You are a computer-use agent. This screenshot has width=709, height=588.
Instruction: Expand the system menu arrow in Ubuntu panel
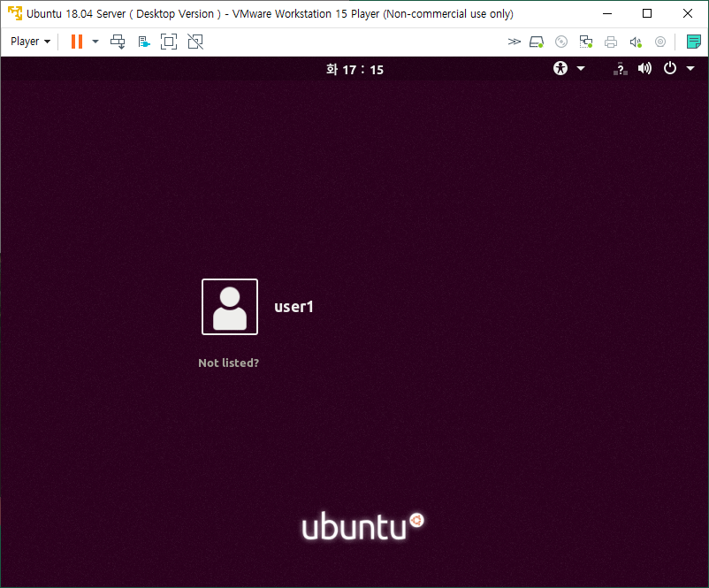point(690,68)
